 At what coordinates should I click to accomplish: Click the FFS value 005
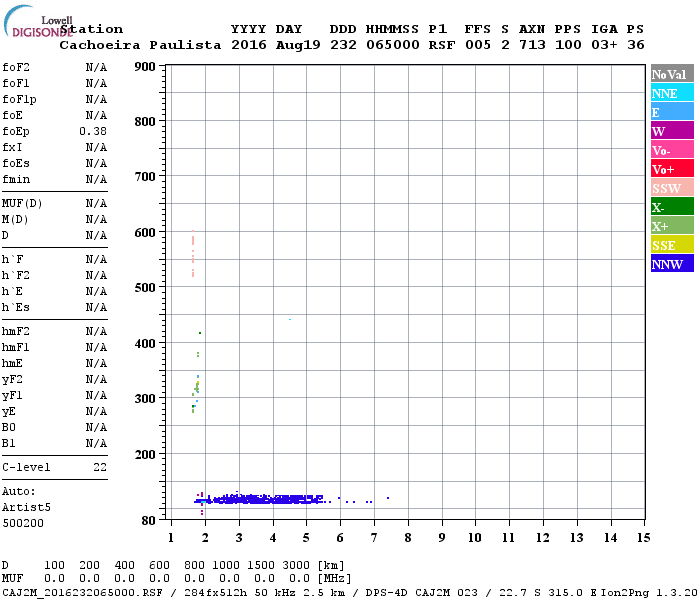pyautogui.click(x=478, y=45)
